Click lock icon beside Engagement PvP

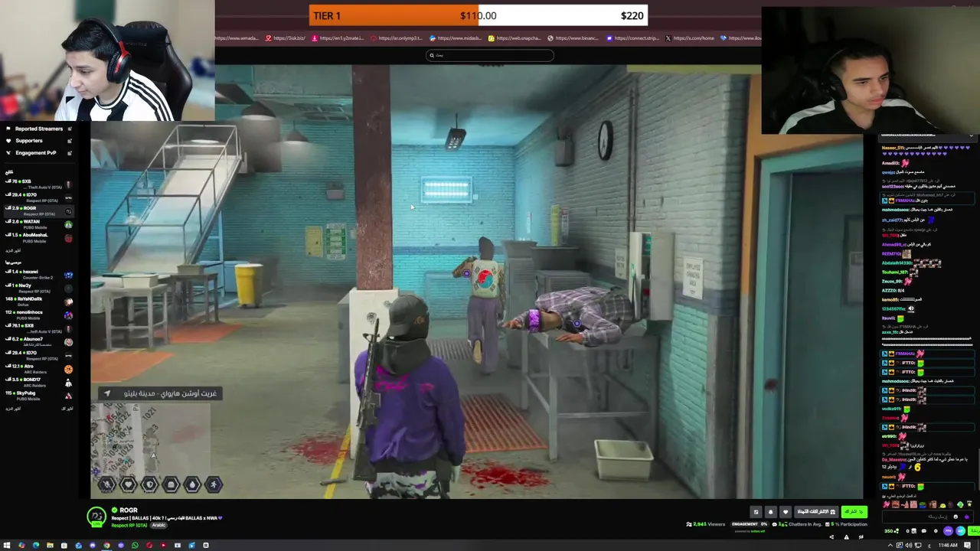coord(69,153)
